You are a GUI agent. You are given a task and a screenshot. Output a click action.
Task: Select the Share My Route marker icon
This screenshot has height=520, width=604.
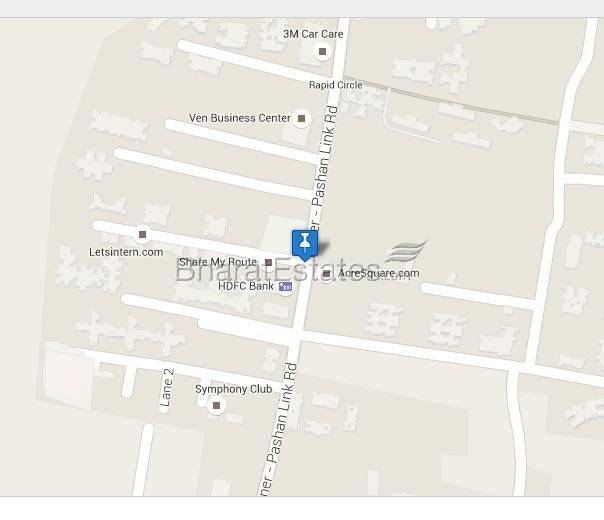[269, 262]
